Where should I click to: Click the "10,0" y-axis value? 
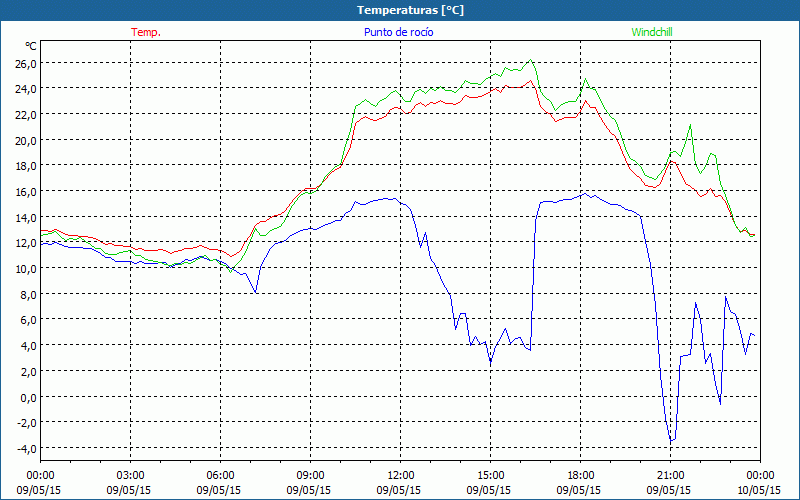[x=26, y=269]
